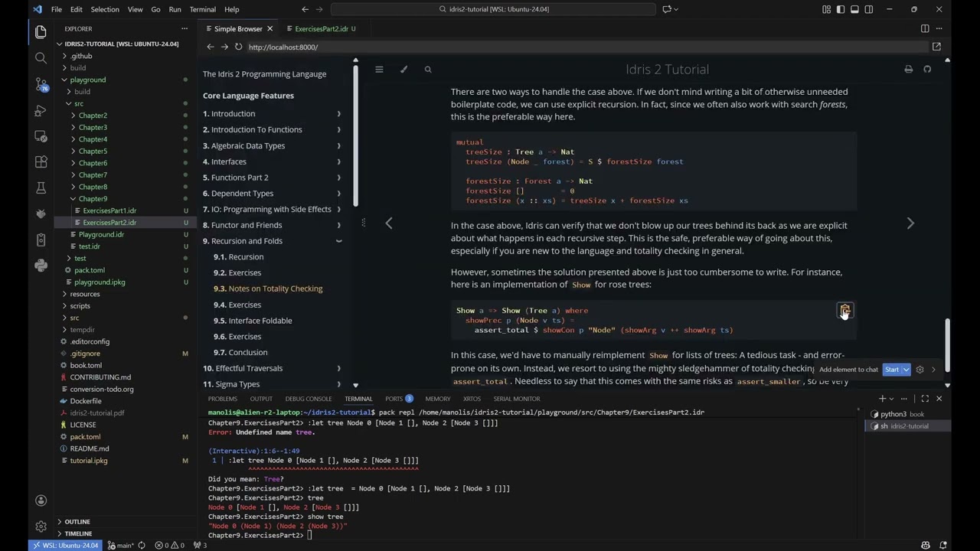Click WSL: Ubuntu-24.04 remote indicator
The width and height of the screenshot is (980, 551).
coord(64,546)
